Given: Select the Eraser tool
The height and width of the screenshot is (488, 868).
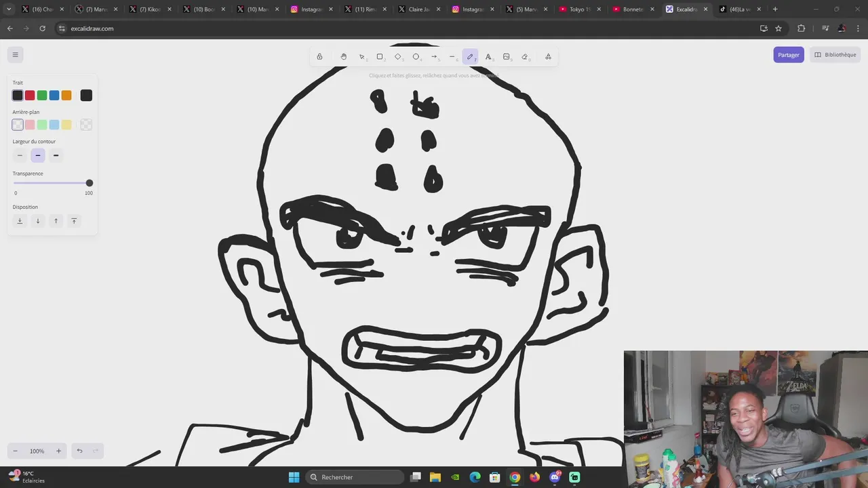Looking at the screenshot, I should (x=524, y=56).
